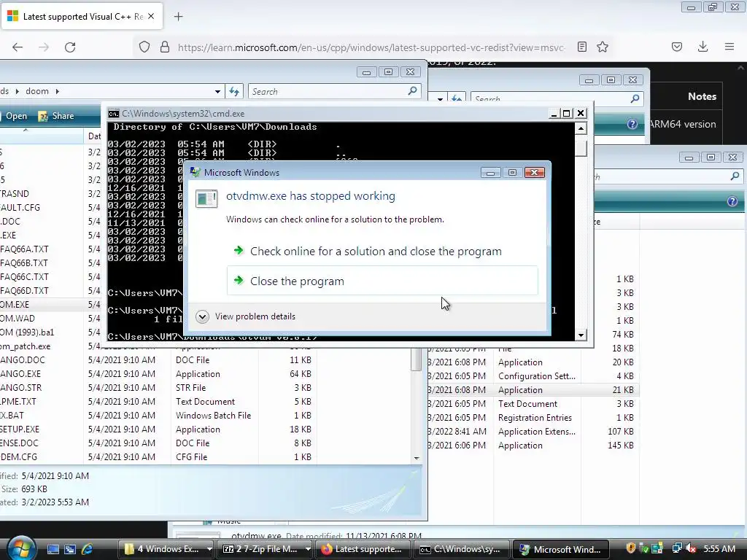
Task: Reload the page in Firefox
Action: [x=70, y=47]
